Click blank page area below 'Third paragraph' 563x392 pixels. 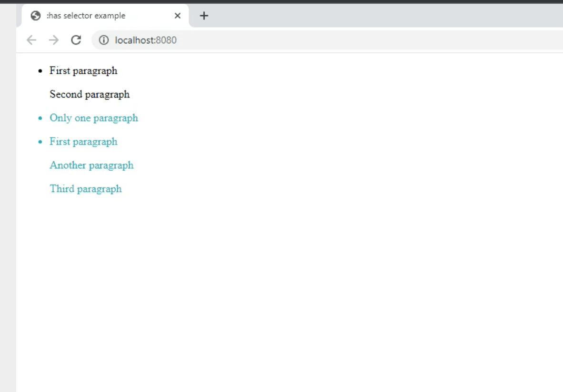(x=286, y=285)
